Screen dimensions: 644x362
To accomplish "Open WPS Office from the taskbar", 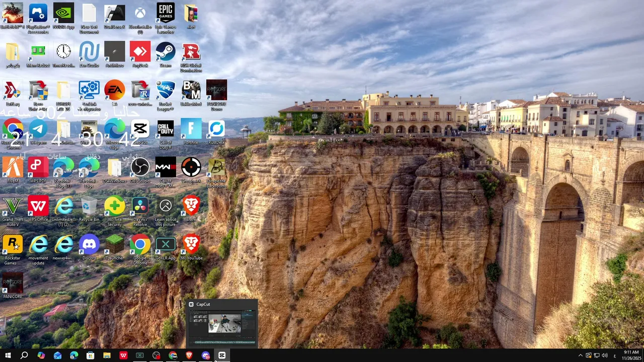I will point(123,355).
